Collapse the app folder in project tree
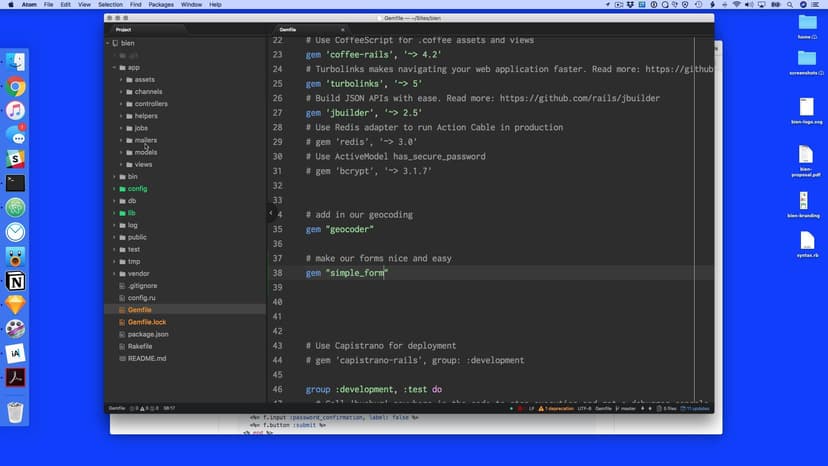This screenshot has height=466, width=828. pyautogui.click(x=113, y=67)
